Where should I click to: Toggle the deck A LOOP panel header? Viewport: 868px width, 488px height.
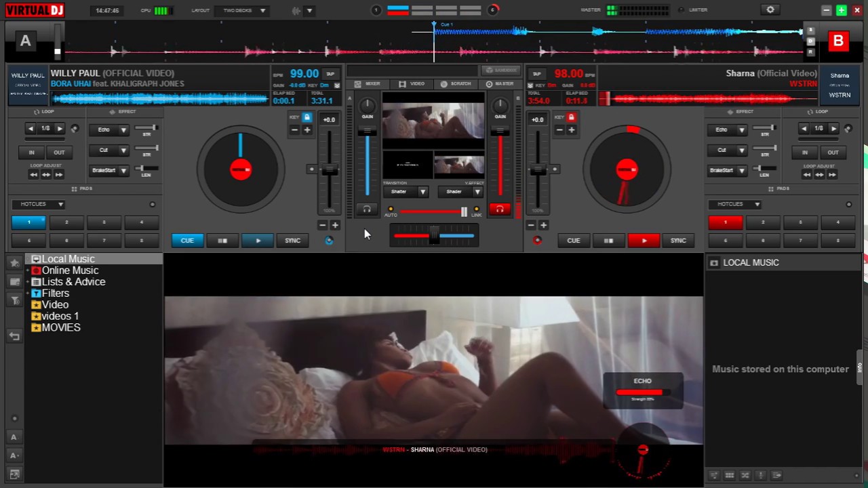point(44,112)
